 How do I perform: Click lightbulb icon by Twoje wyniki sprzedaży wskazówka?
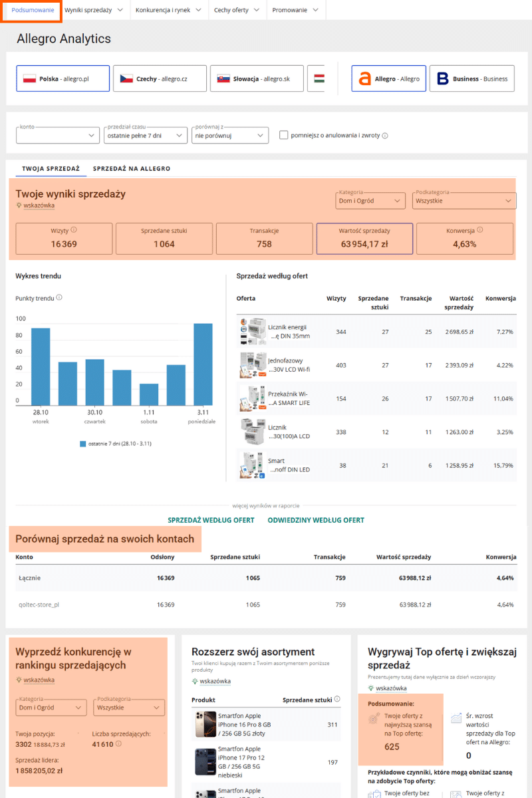[19, 205]
